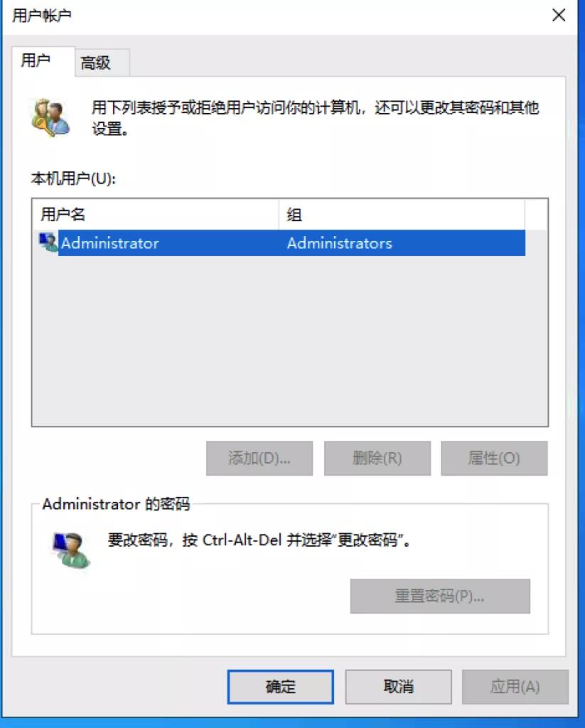The width and height of the screenshot is (585, 728).
Task: Select the Administrator row in user list
Action: (281, 243)
